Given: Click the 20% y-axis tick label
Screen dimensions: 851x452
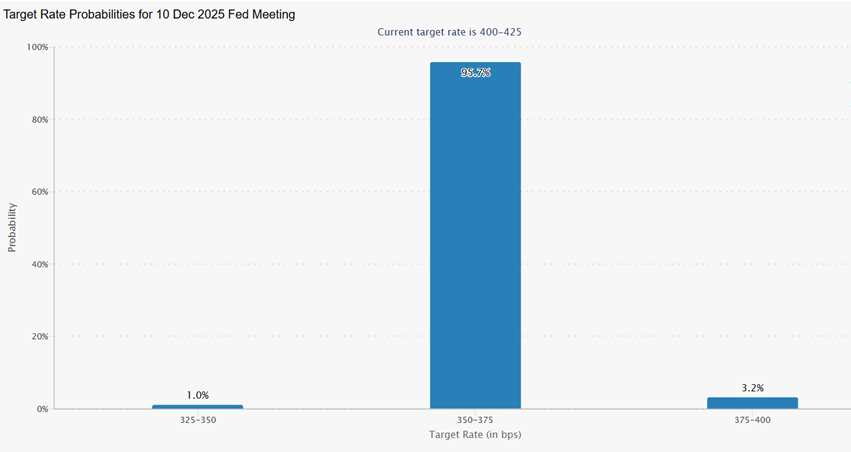Looking at the screenshot, I should point(39,337).
